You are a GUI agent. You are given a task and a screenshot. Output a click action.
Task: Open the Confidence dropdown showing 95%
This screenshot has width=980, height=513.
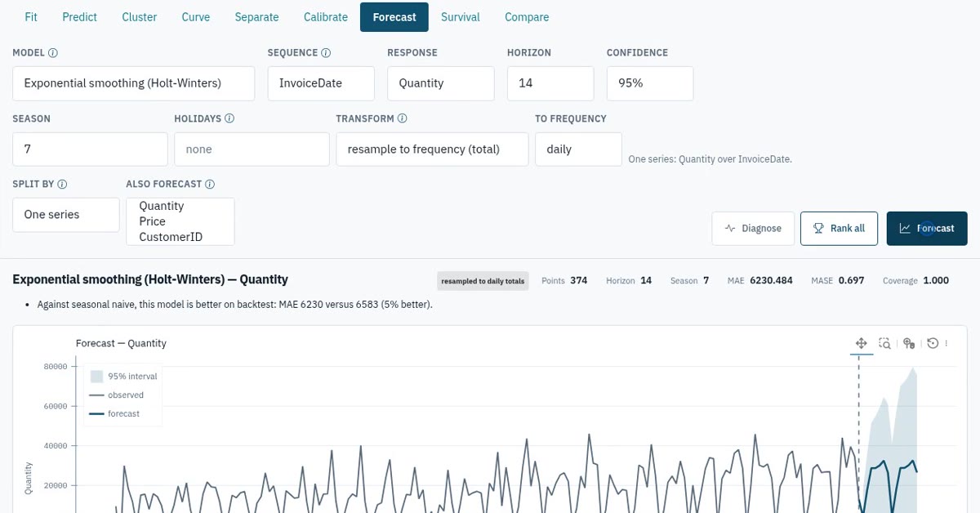650,83
